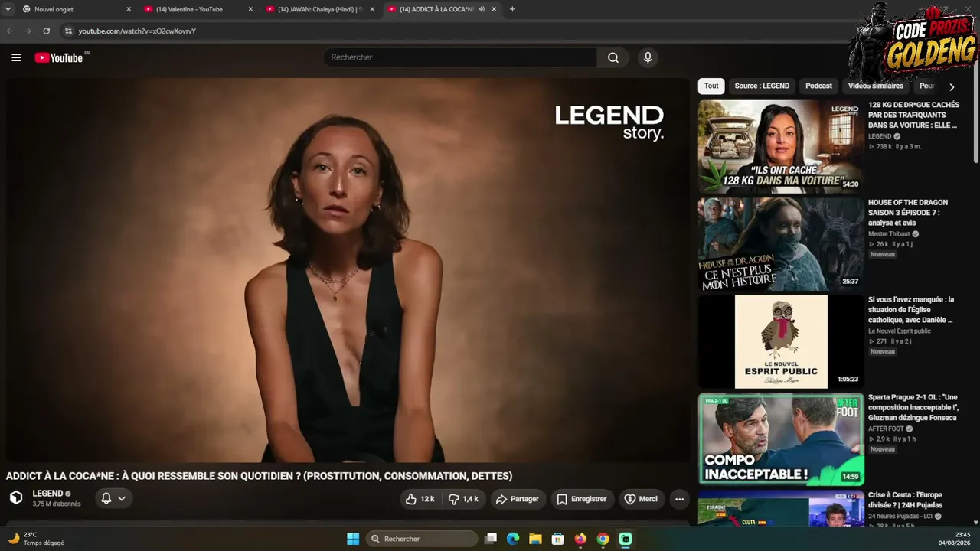Open the Crise à Ceuta video title
This screenshot has width=980, height=551.
click(x=906, y=500)
